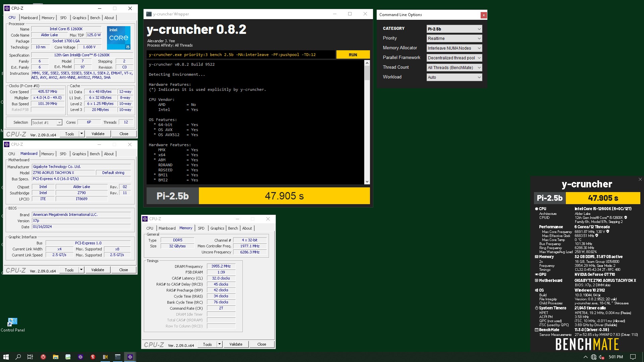Open Bench tab in CPU-Z Mainboard window
Image resolution: width=644 pixels, height=362 pixels.
pyautogui.click(x=95, y=154)
